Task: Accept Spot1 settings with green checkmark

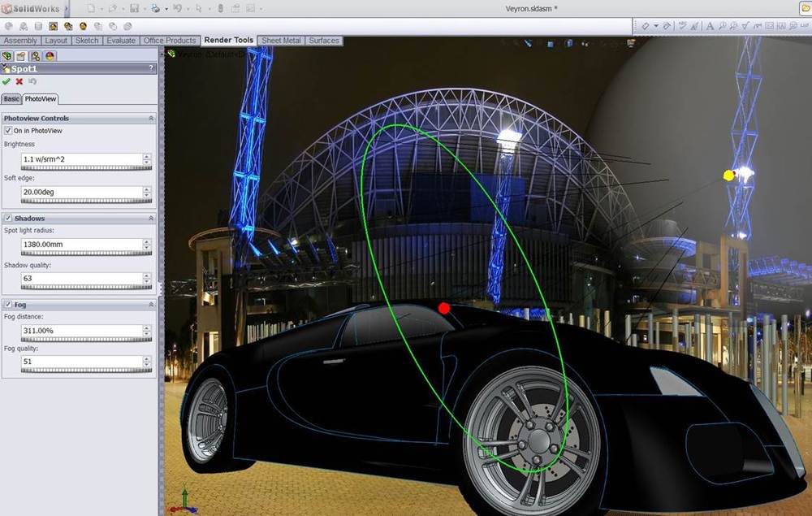Action: point(6,82)
